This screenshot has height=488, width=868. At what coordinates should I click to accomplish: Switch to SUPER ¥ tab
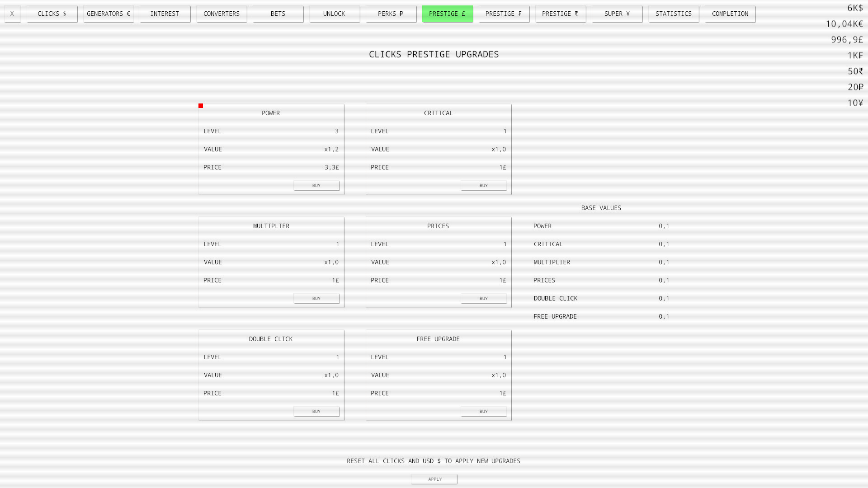coord(617,14)
